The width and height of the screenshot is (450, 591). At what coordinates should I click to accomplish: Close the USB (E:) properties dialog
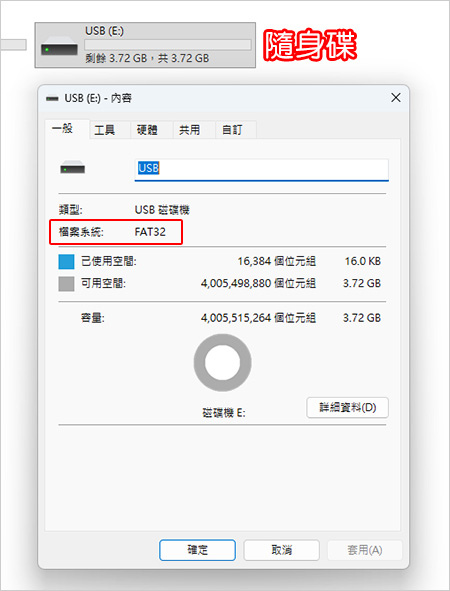(x=396, y=98)
